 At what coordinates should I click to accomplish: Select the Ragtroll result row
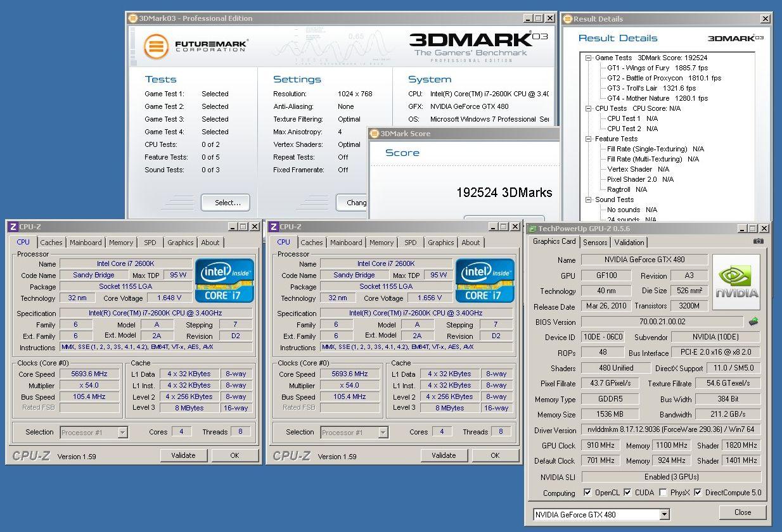click(x=627, y=189)
